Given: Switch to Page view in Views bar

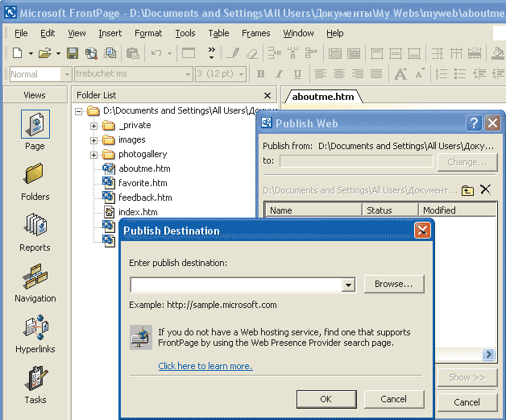Looking at the screenshot, I should 35,130.
